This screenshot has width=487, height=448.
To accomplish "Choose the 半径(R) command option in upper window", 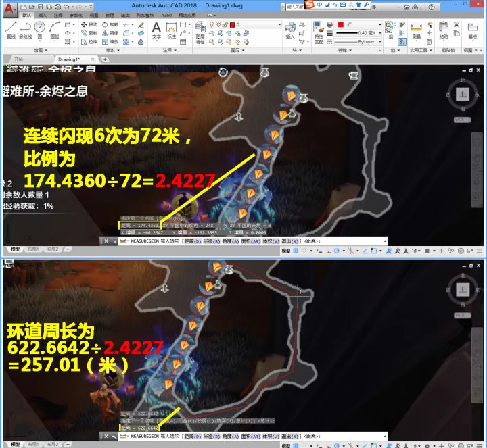I will [212, 241].
